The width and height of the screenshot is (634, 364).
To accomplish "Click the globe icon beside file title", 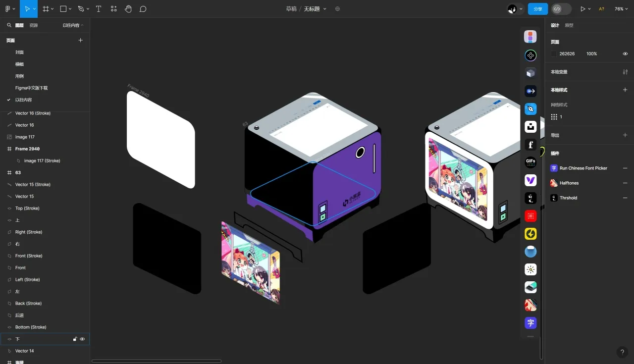I will point(338,9).
